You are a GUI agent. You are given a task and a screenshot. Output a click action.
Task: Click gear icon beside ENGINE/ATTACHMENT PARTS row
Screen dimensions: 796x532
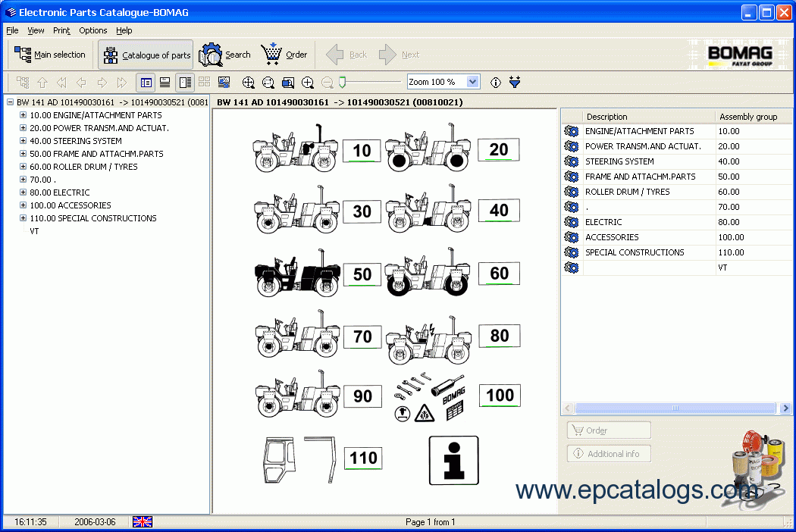[572, 131]
